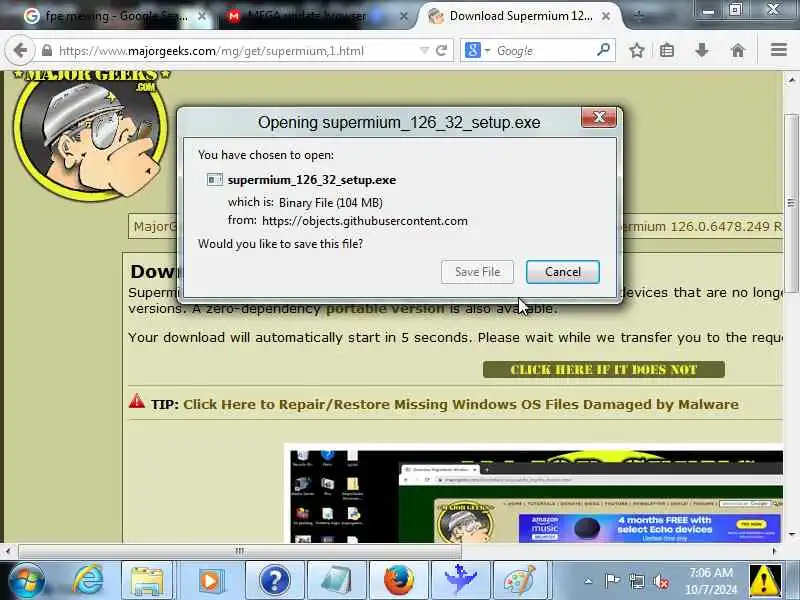800x600 pixels.
Task: Open the Help question mark taskbar icon
Action: tap(274, 581)
